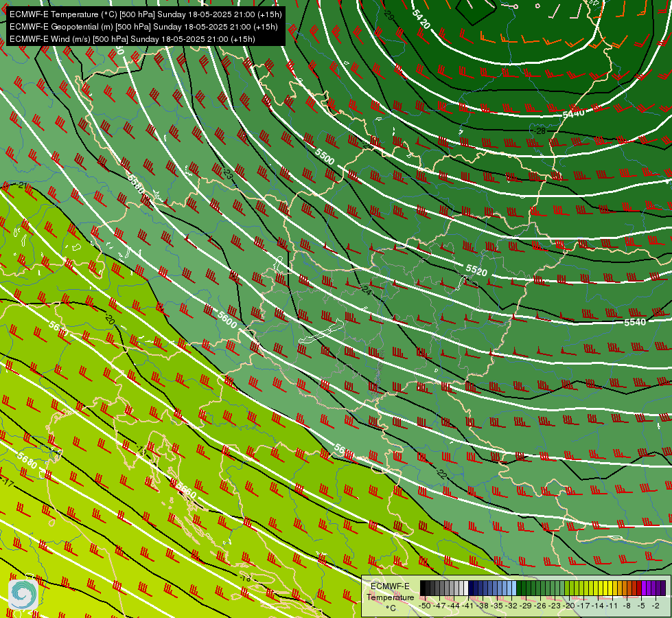
Task: Click the -18 isotherm label on the map
Action: pyautogui.click(x=245, y=579)
